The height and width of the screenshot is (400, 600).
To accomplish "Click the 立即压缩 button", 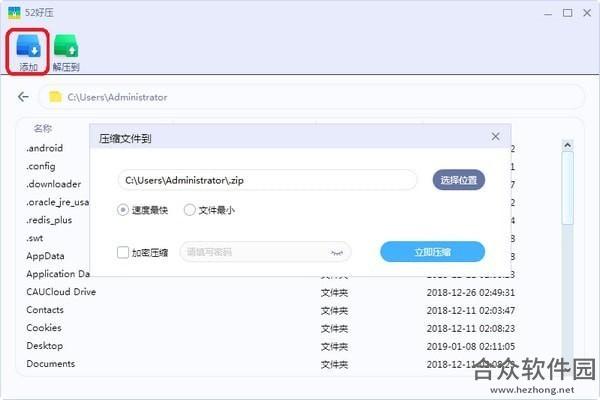I will click(432, 252).
